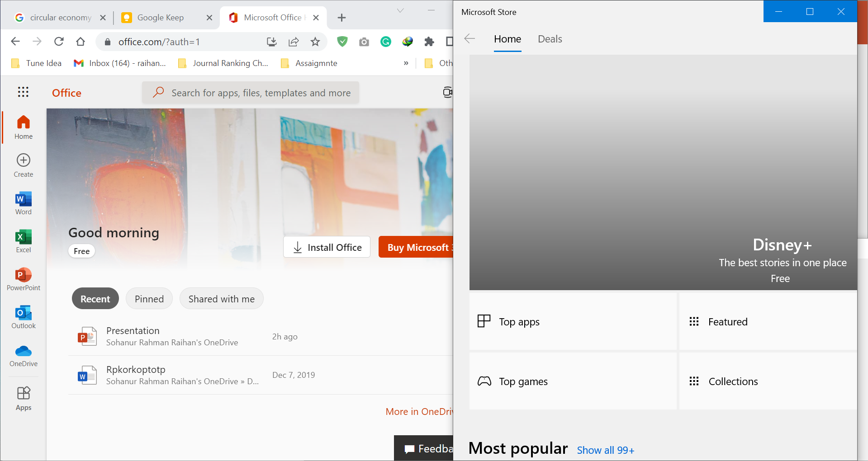
Task: Open the Create page in Office sidebar
Action: 24,165
